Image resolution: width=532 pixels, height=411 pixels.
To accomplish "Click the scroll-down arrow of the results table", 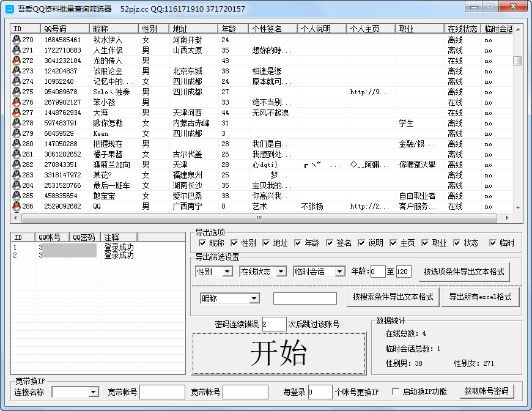I will 518,207.
